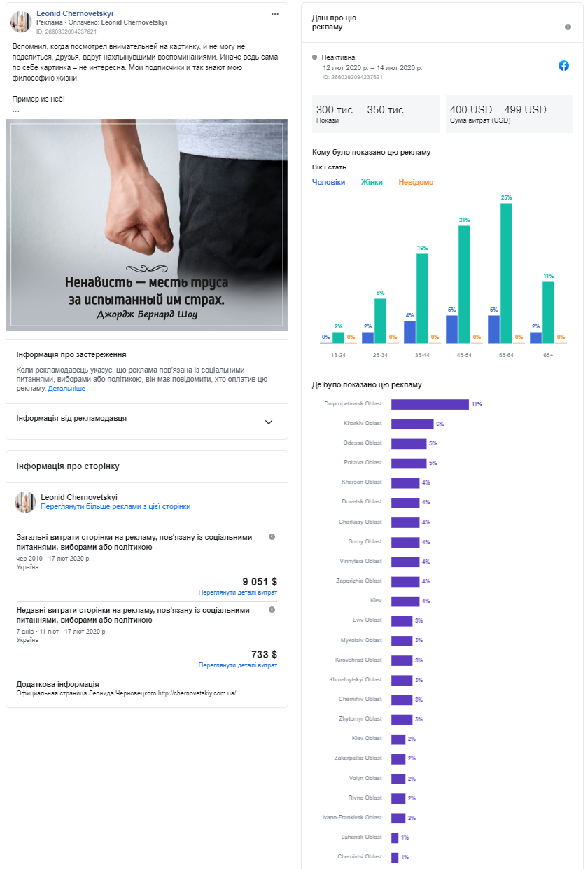Image resolution: width=588 pixels, height=869 pixels.
Task: Click the Facebook platform logo icon
Action: click(x=563, y=65)
